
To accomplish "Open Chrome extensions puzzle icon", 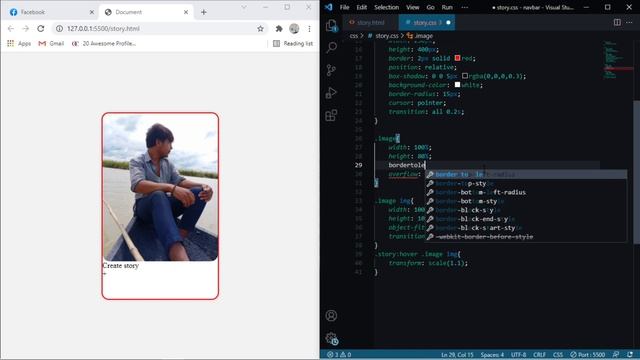I will coord(279,29).
